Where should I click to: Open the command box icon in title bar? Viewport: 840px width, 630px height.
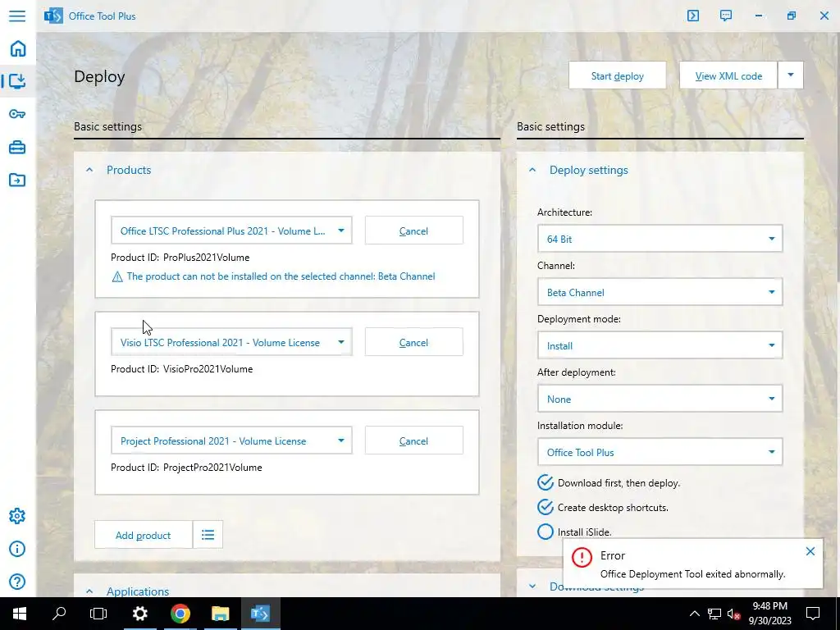click(693, 16)
